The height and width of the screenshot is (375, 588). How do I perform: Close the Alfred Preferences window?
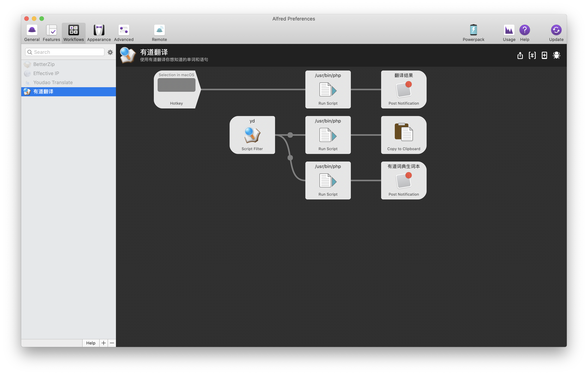coord(27,19)
